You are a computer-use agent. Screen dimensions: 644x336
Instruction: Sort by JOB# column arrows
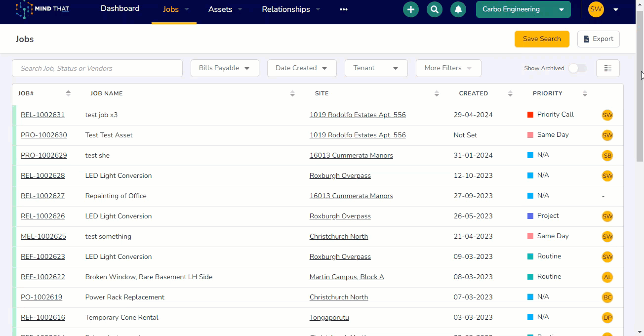pos(68,93)
